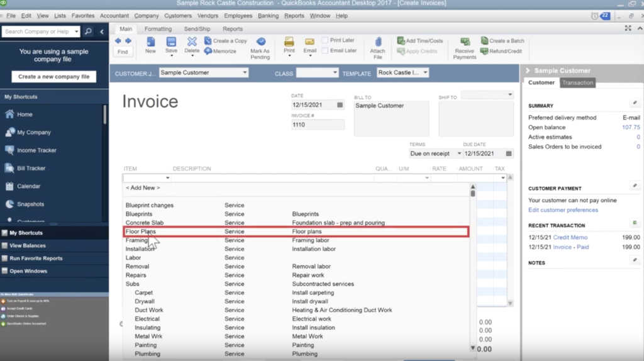Click reminders clock icon

(594, 16)
